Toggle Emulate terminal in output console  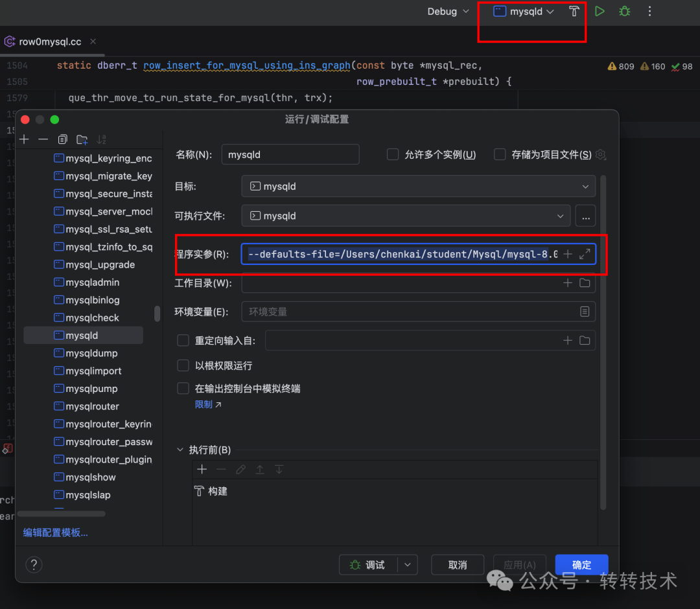click(x=183, y=388)
